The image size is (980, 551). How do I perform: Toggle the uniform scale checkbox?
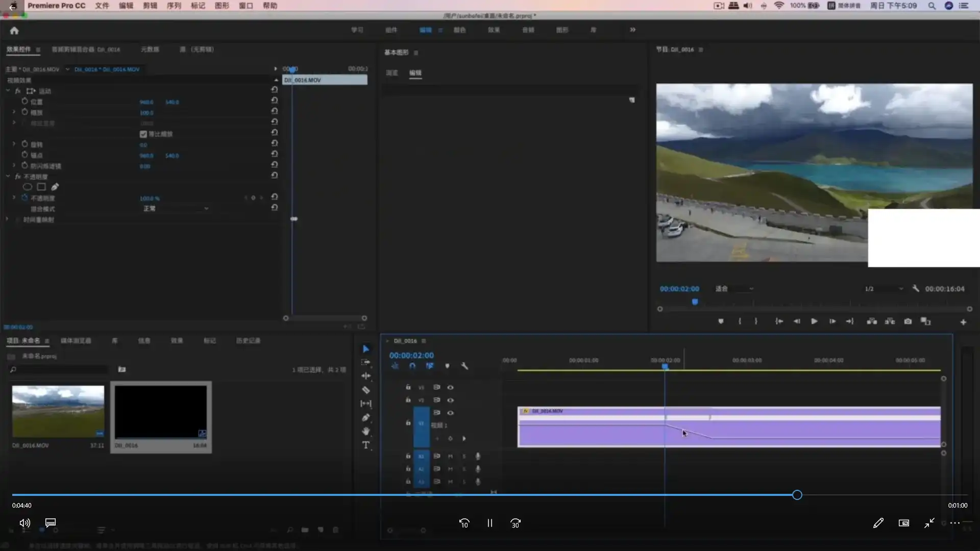point(143,134)
